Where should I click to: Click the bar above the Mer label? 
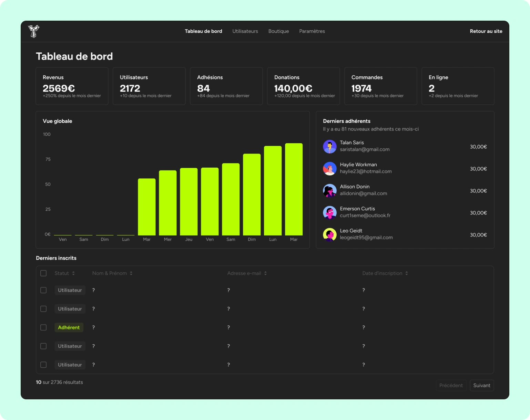pos(168,203)
